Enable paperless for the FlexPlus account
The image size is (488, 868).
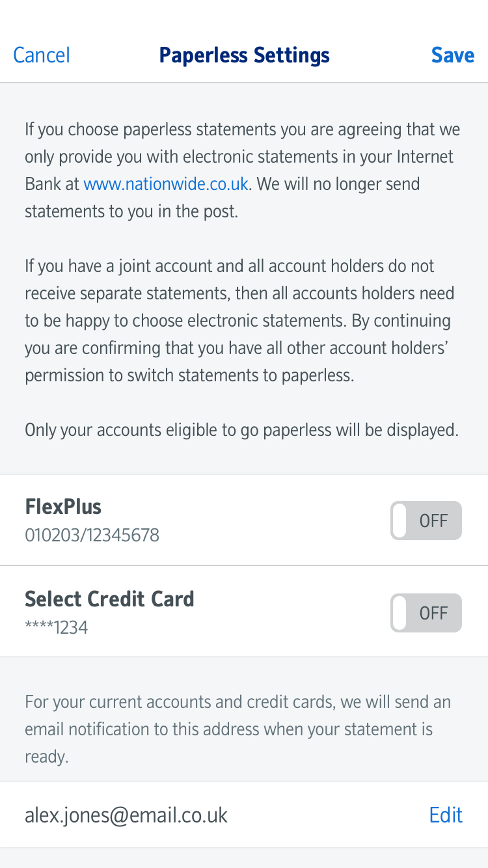click(426, 521)
